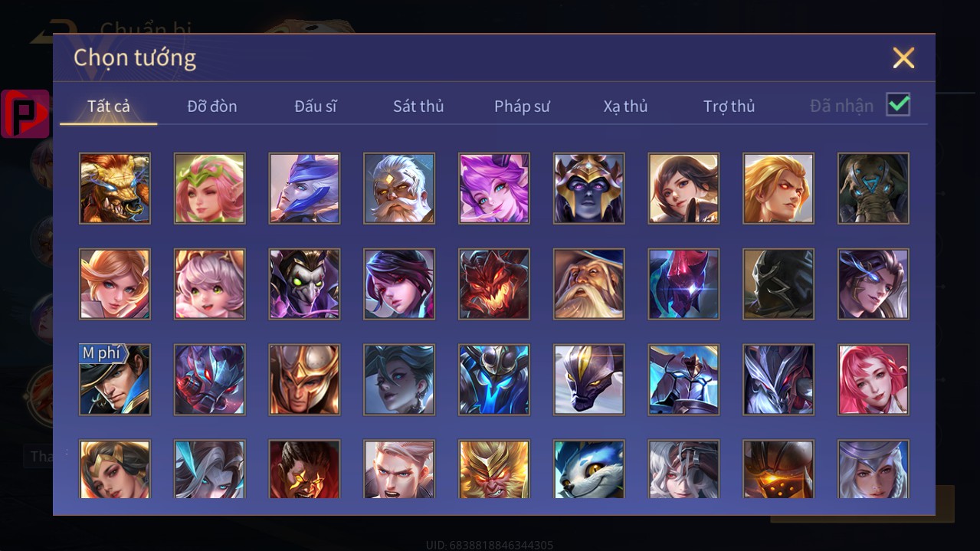Choose the gold-helmeted spartan warrior hero
This screenshot has width=980, height=551.
pos(304,380)
